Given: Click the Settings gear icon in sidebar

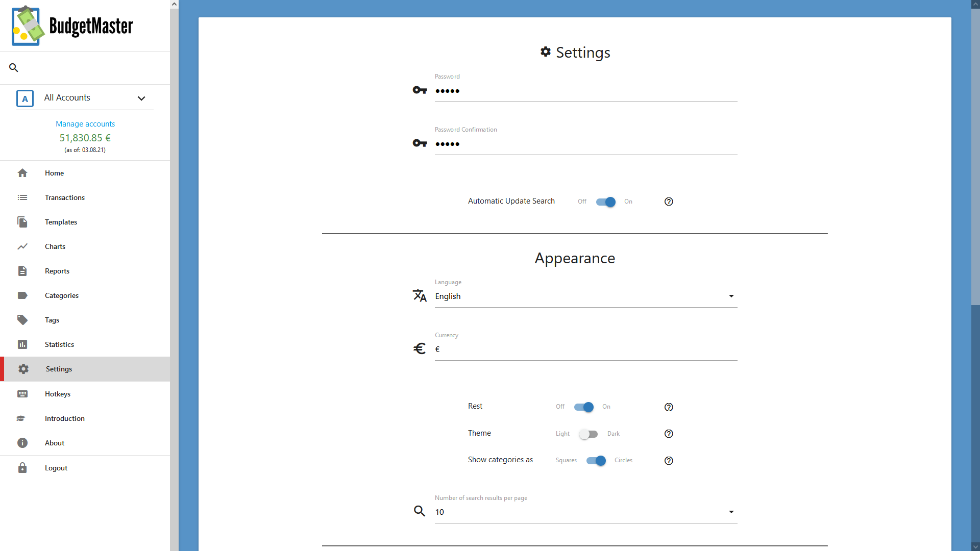Looking at the screenshot, I should click(x=23, y=369).
